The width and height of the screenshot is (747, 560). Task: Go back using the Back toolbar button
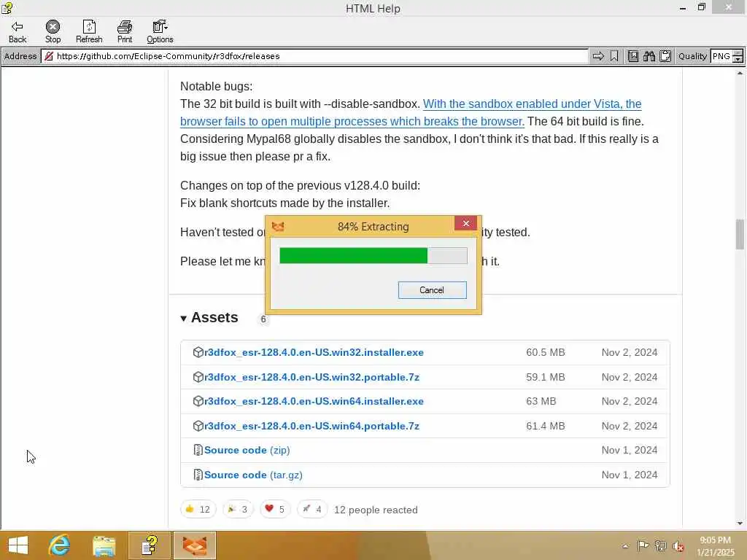(x=18, y=32)
